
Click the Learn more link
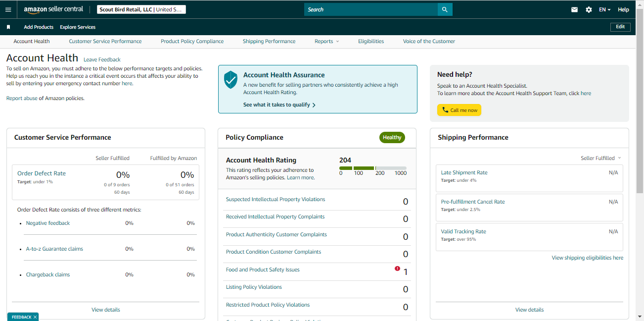tap(300, 177)
